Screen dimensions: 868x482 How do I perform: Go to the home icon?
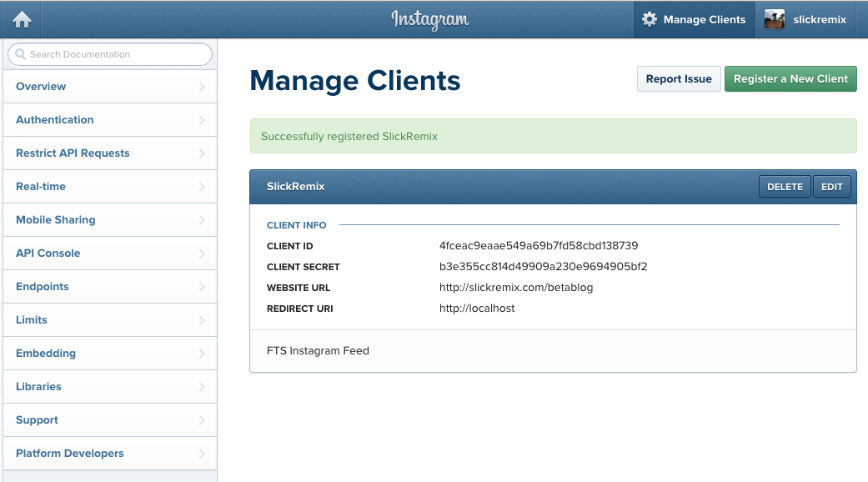point(23,20)
